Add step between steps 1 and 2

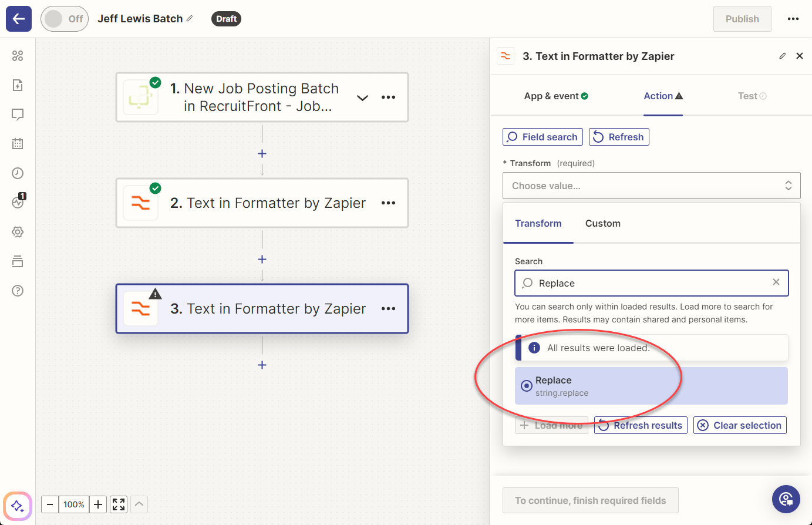(262, 153)
